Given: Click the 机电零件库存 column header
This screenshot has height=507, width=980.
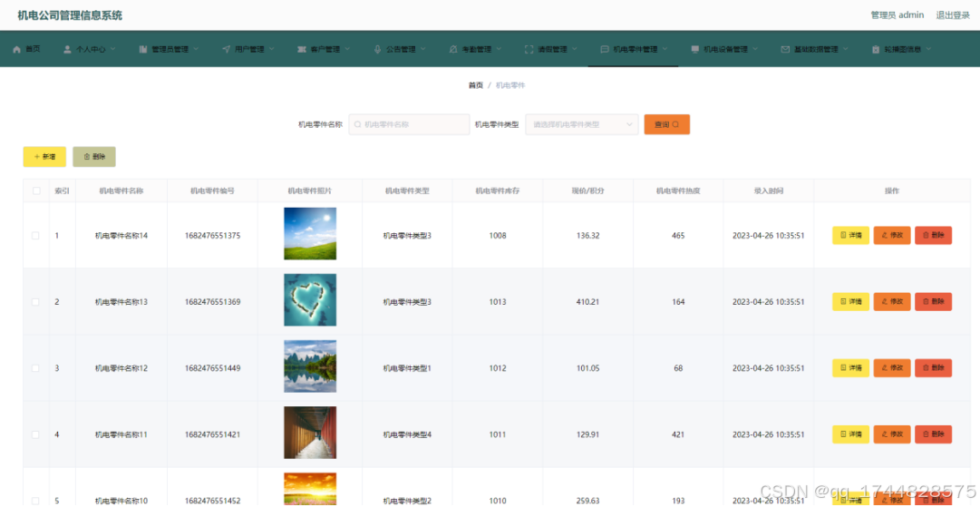Looking at the screenshot, I should tap(498, 190).
